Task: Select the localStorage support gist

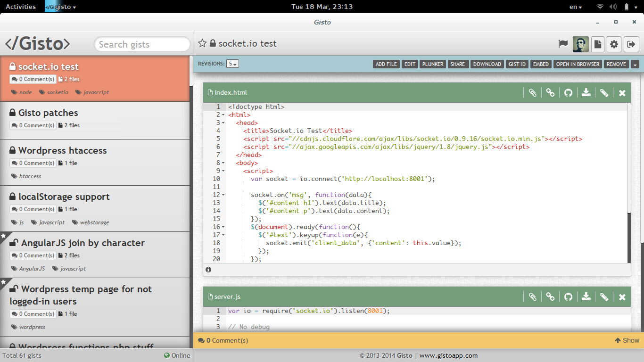Action: pos(94,209)
